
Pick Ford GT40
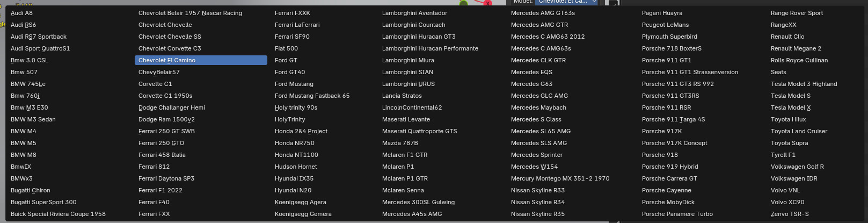point(290,72)
